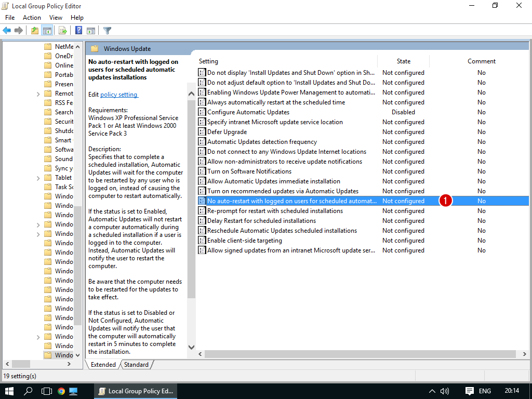This screenshot has height=399, width=532.
Task: Click description pane scroll down arrow
Action: [x=191, y=347]
